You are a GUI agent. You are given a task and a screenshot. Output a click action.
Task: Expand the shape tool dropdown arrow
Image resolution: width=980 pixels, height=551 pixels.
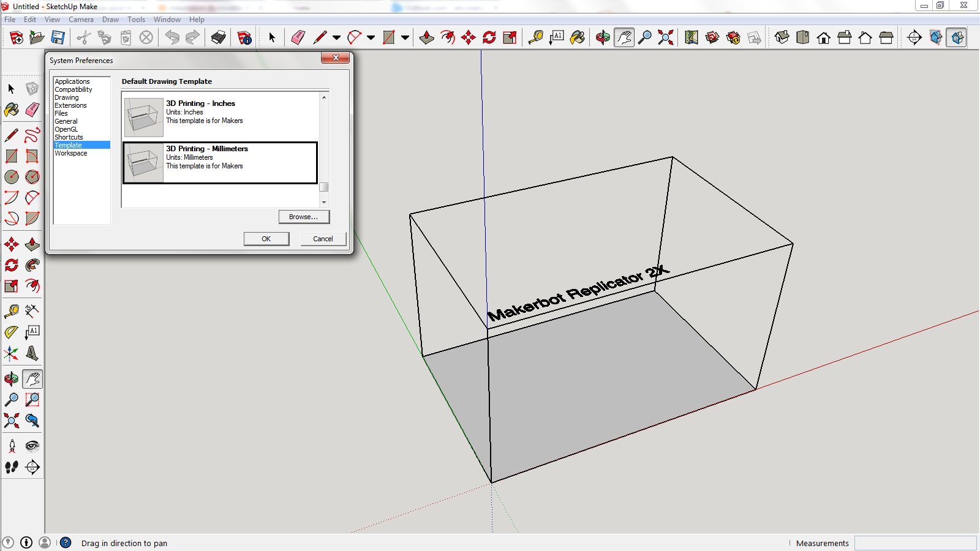pos(405,38)
